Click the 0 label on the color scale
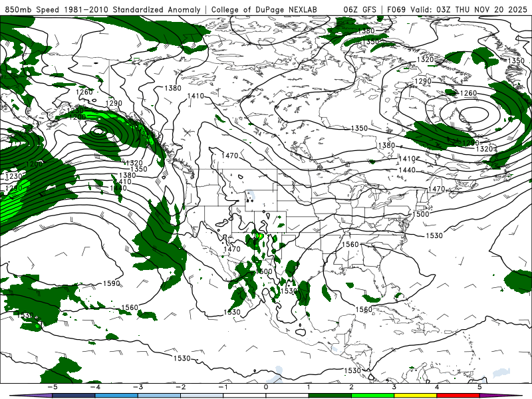 point(266,387)
